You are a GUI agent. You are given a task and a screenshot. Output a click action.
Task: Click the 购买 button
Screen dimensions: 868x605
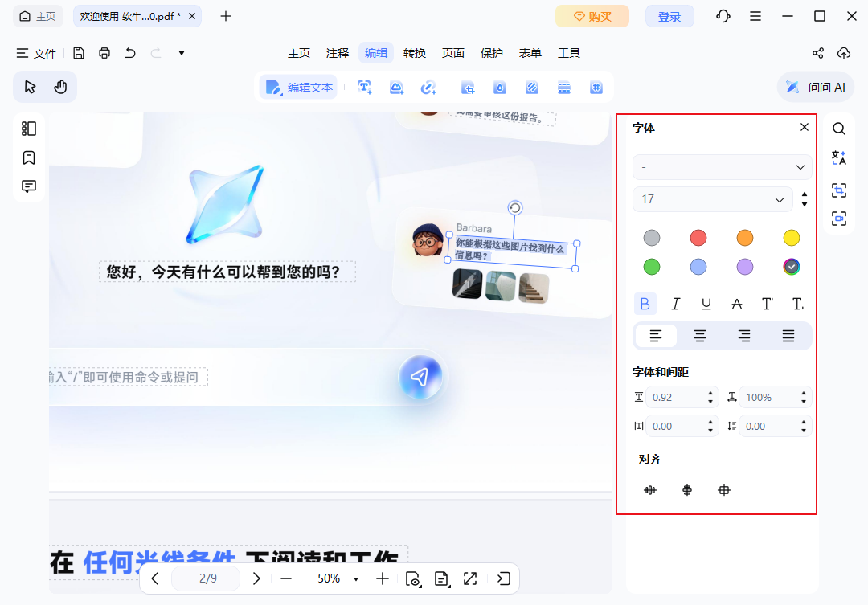(x=592, y=17)
